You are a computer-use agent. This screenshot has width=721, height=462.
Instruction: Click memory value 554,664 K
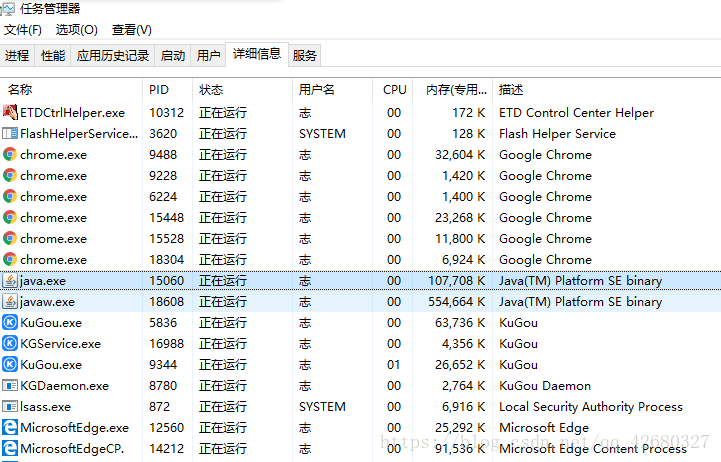(457, 302)
